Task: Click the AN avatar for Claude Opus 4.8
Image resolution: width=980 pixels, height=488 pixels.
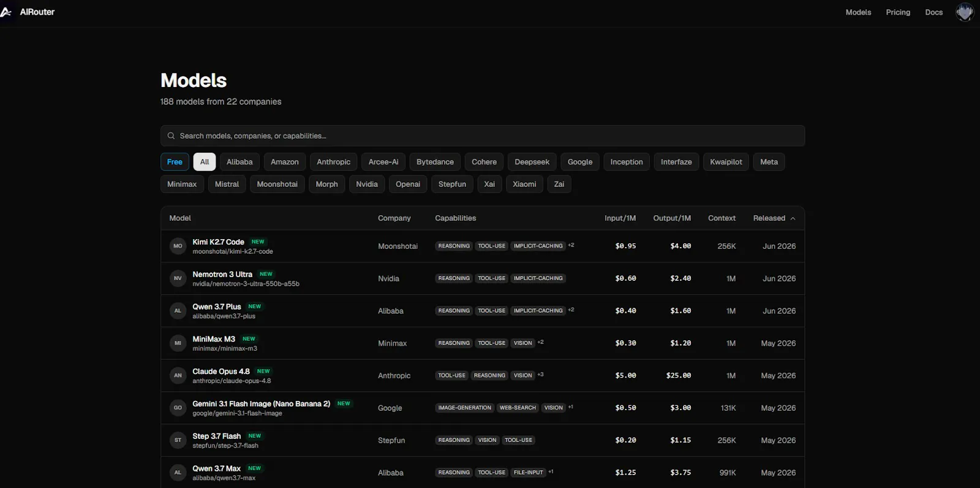Action: pyautogui.click(x=178, y=376)
